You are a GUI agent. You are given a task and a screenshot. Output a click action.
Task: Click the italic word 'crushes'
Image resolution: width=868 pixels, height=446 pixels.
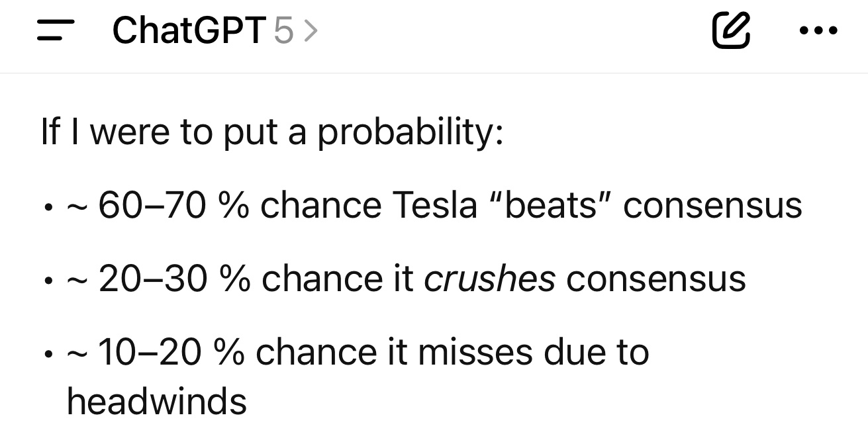(489, 279)
